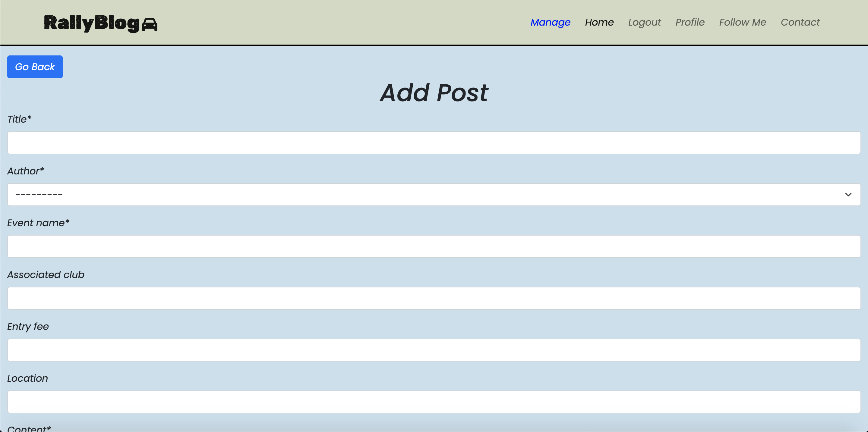This screenshot has height=432, width=868.
Task: Open the Follow Me link
Action: (x=742, y=22)
